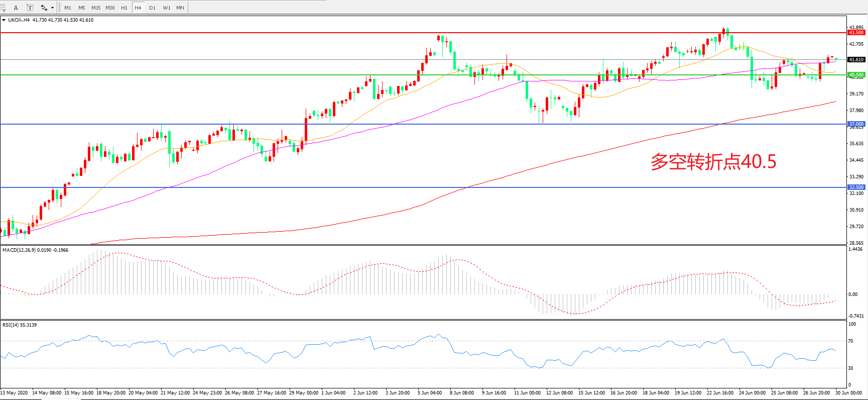The height and width of the screenshot is (400, 868).
Task: Select the Text tool (A icon)
Action: pos(16,8)
